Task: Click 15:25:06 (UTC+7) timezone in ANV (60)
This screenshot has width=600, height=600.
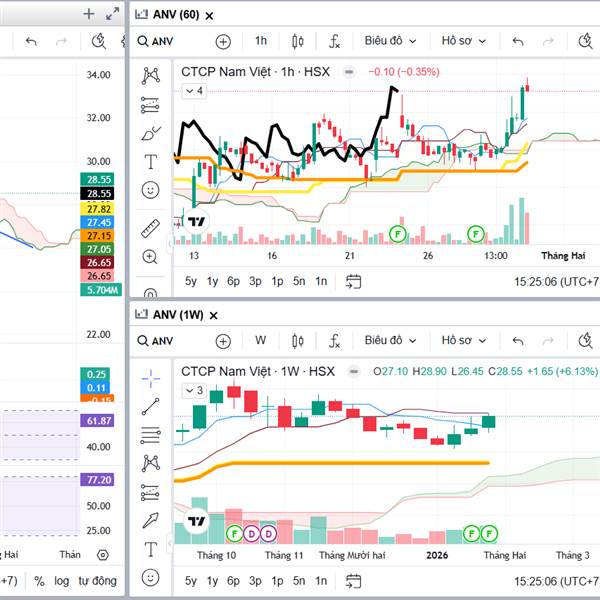Action: click(557, 282)
